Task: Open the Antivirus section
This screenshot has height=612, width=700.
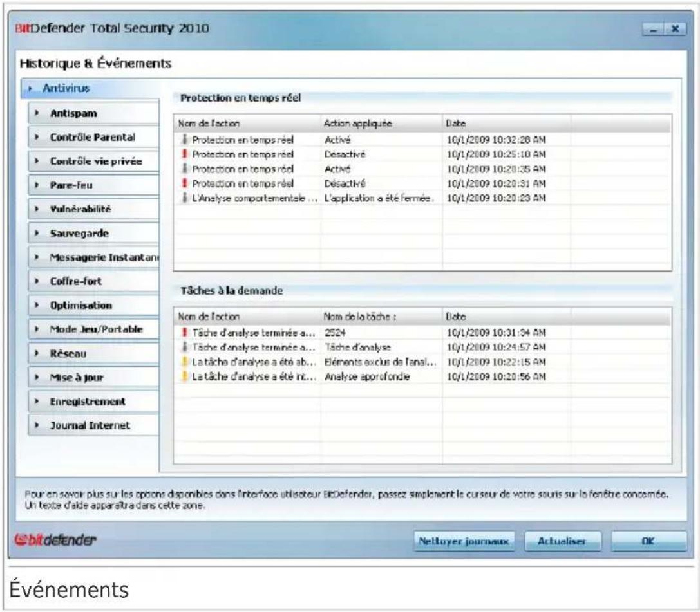Action: pos(90,88)
